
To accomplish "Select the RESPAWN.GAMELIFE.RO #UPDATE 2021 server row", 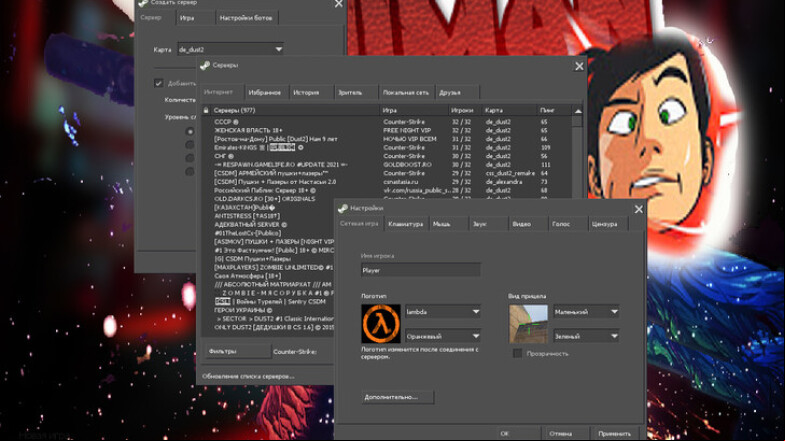I will (387, 164).
